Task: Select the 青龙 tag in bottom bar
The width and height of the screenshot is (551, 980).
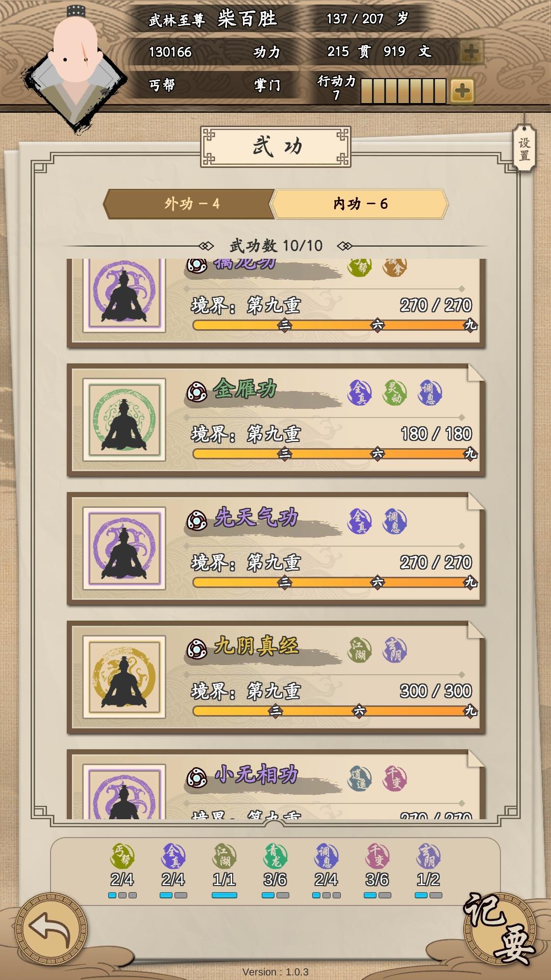Action: point(275,856)
